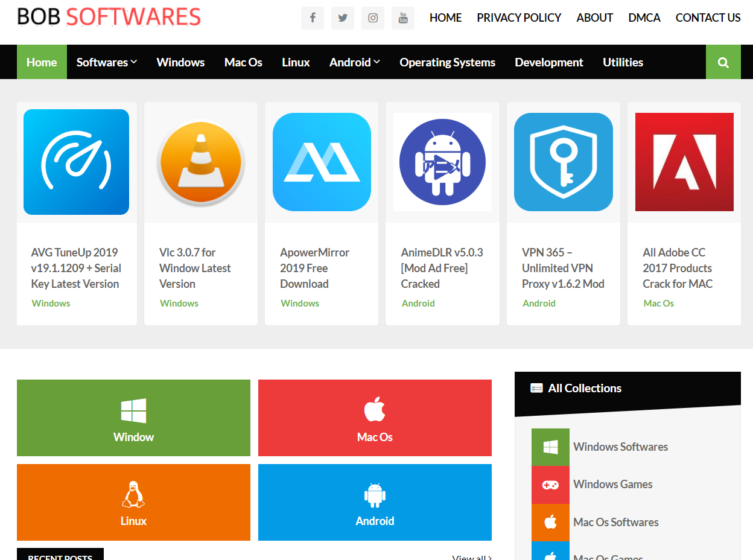Click the BOB SOFTWARES site logo

(x=109, y=17)
